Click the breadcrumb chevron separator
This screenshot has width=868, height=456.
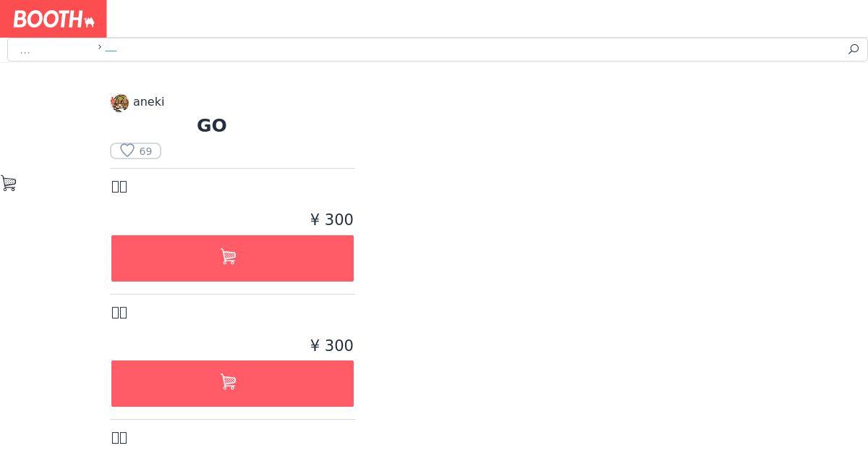point(100,46)
